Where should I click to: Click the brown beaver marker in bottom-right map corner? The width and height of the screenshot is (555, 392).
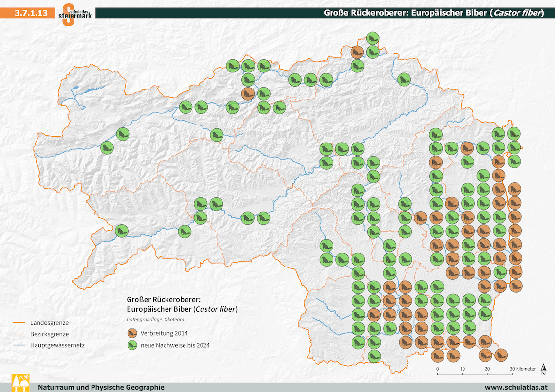pos(500,355)
